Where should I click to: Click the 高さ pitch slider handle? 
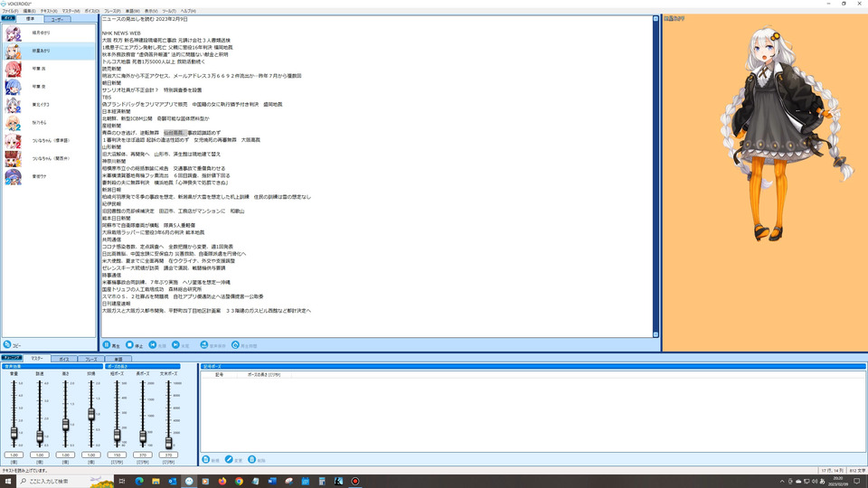65,425
